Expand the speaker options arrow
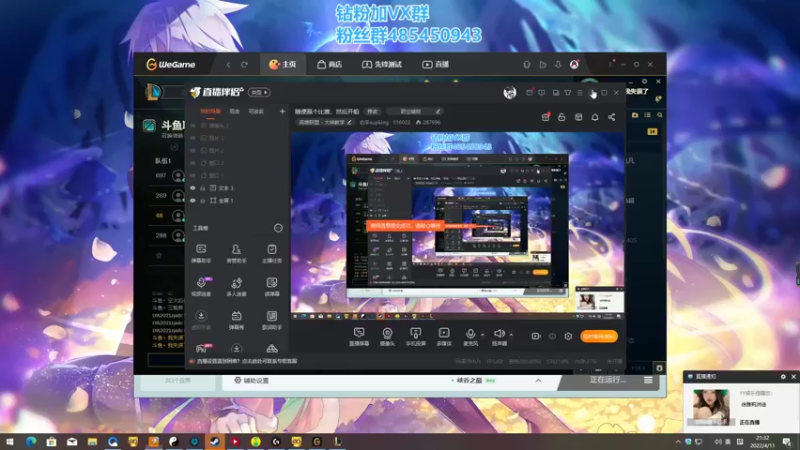 click(x=511, y=335)
